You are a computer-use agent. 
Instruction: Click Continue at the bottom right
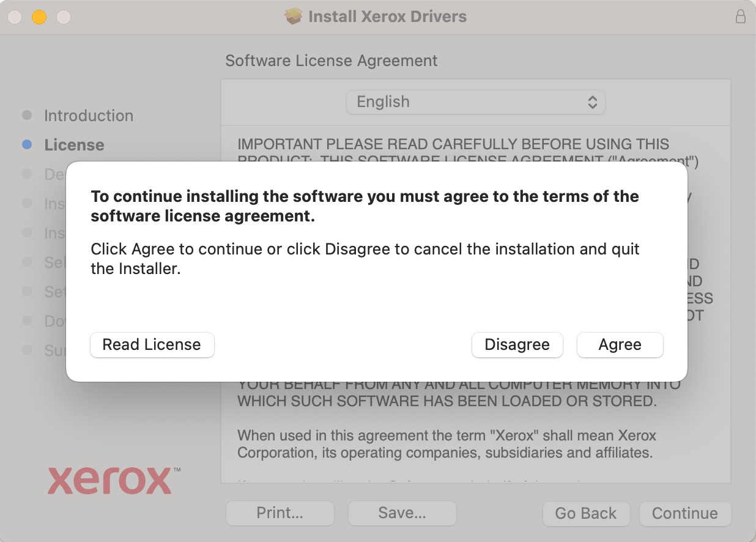685,513
